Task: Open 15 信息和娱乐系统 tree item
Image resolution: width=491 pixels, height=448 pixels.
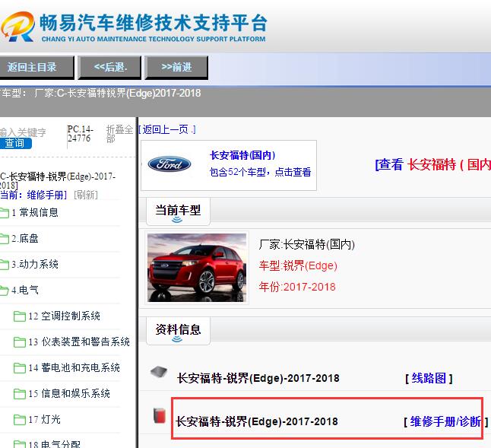Action: click(x=69, y=393)
